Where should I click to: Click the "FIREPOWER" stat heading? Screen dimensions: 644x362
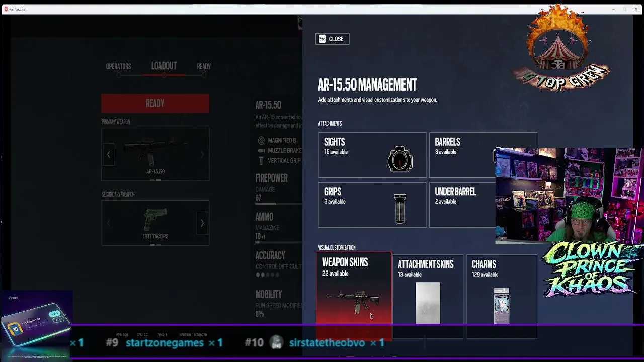coord(271,178)
